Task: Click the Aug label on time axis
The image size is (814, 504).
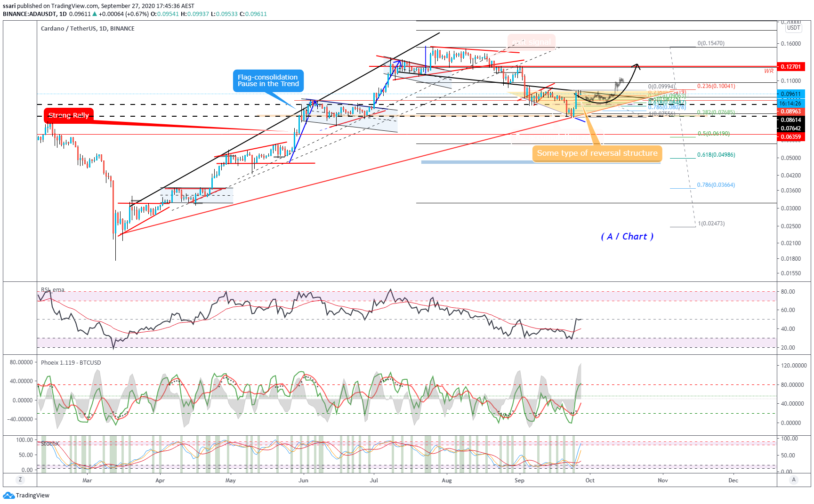Action: click(447, 480)
